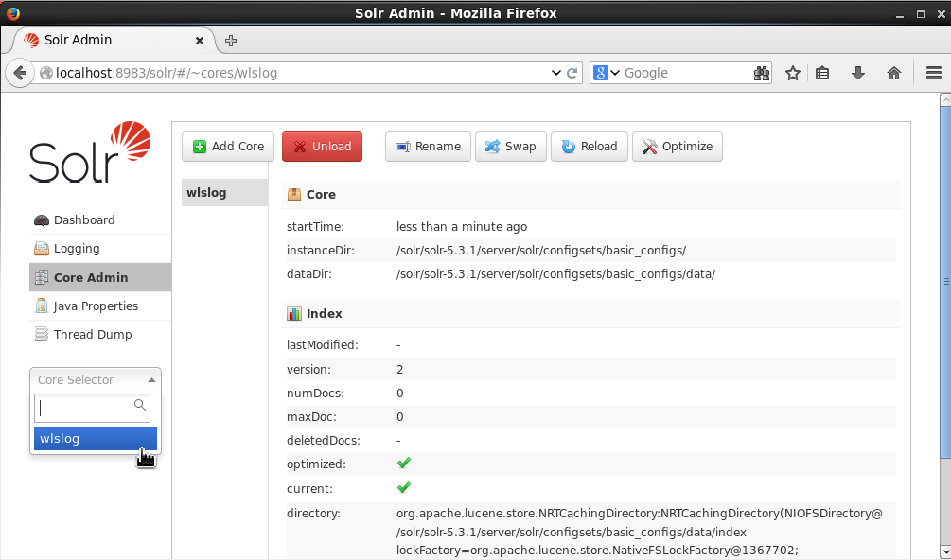
Task: Click the Core section heading
Action: click(321, 195)
